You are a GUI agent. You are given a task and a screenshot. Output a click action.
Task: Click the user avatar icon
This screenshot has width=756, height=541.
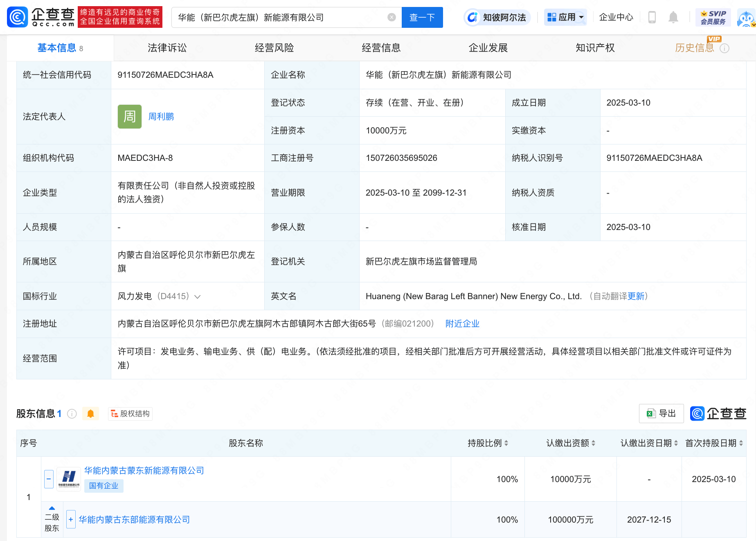coord(746,18)
